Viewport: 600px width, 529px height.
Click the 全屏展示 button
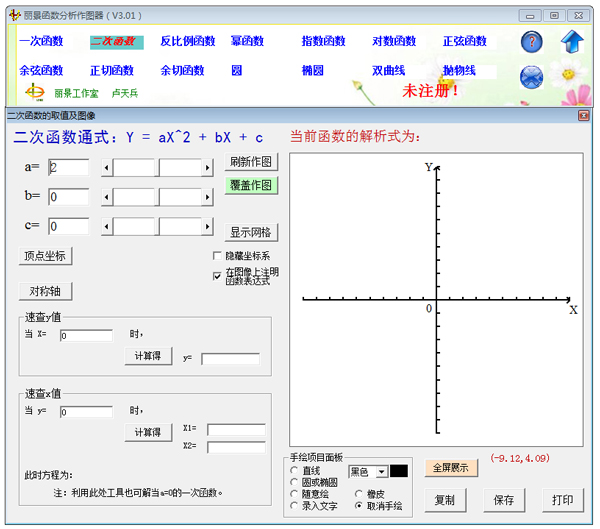(451, 468)
